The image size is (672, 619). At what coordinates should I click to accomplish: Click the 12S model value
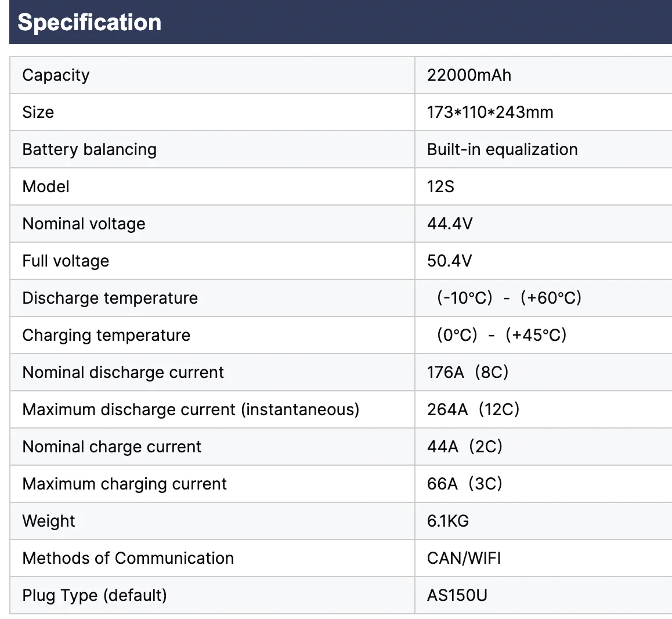[440, 186]
